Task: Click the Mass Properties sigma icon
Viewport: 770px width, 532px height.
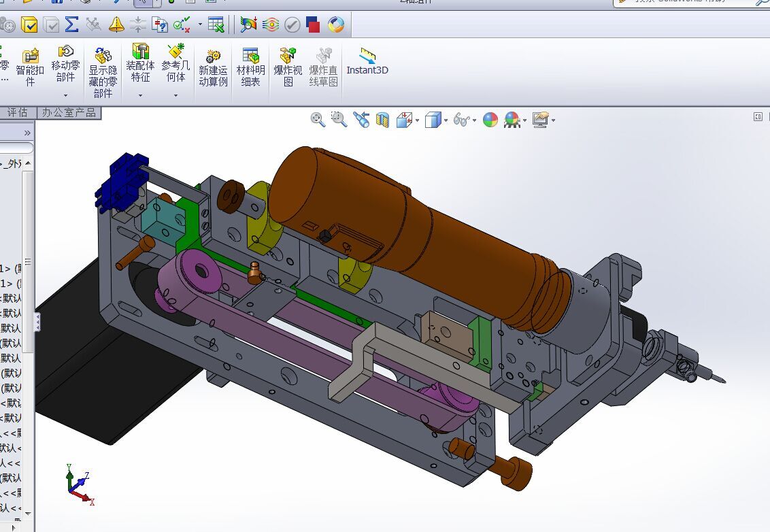Action: (x=71, y=24)
